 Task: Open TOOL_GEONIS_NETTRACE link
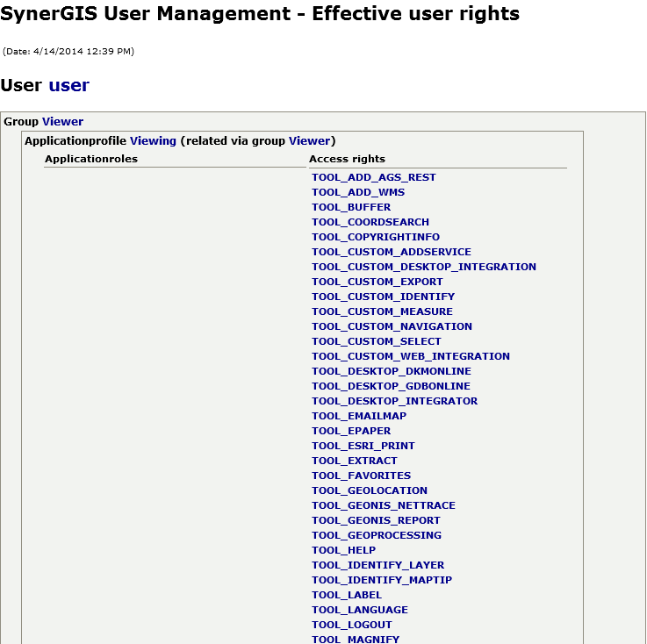pyautogui.click(x=384, y=505)
